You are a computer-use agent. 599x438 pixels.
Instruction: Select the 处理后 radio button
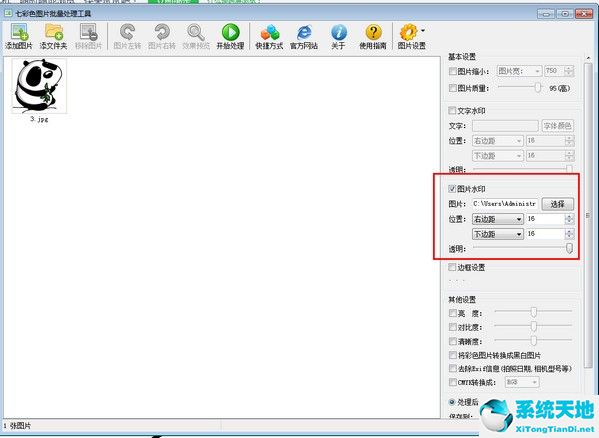click(452, 402)
